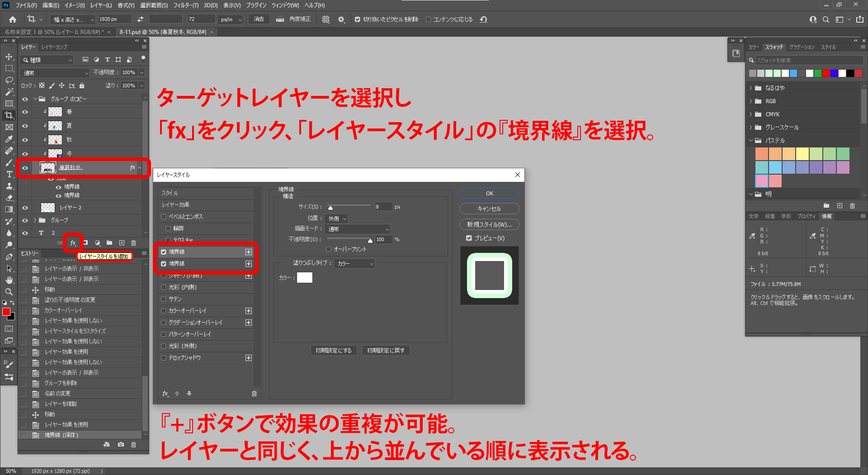This screenshot has width=868, height=475.
Task: Uncheck the first 境界線 style checkbox
Action: point(164,252)
